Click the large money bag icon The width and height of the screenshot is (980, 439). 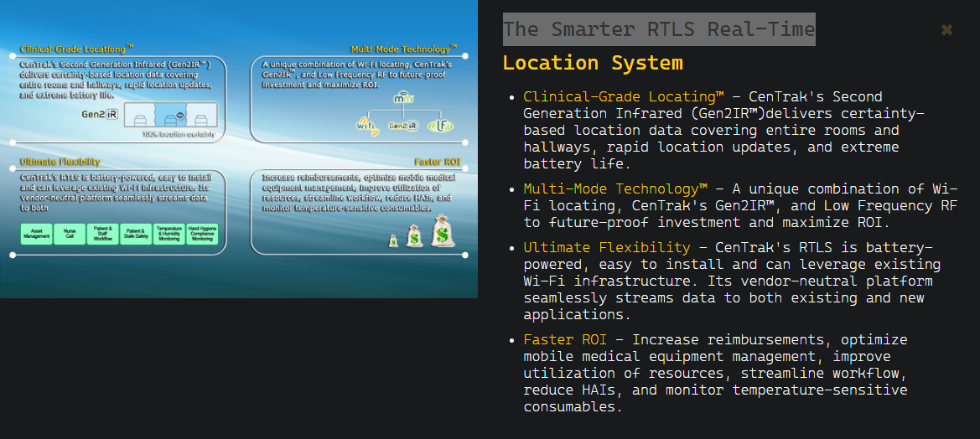443,230
